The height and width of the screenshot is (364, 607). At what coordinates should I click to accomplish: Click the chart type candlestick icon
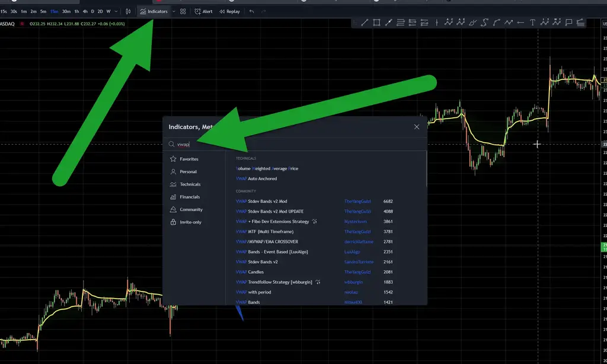[128, 11]
